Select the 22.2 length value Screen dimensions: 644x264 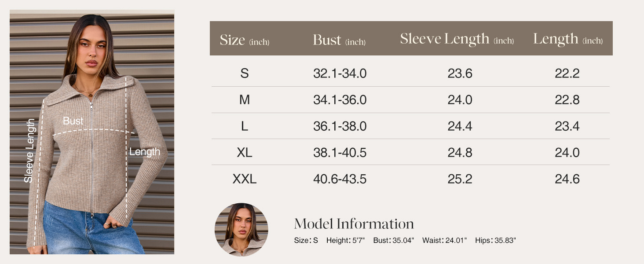567,73
